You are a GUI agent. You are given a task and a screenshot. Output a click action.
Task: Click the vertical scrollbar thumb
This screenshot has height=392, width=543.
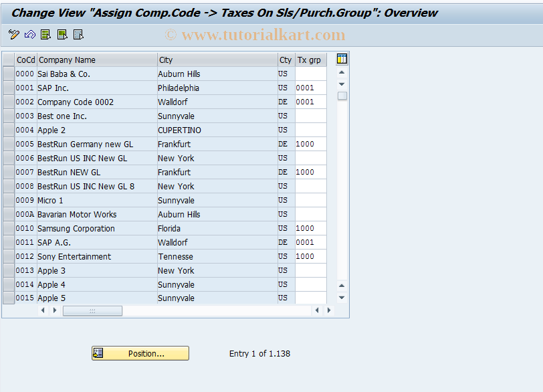[x=342, y=96]
